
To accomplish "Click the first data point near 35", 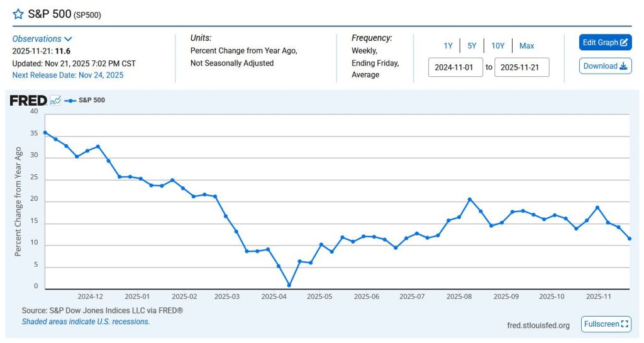I will 45,133.
